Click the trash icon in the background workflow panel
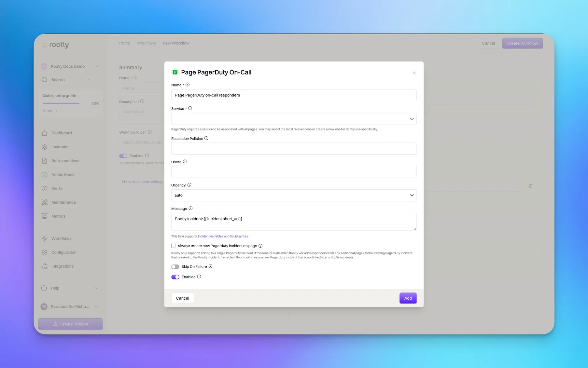 [531, 186]
